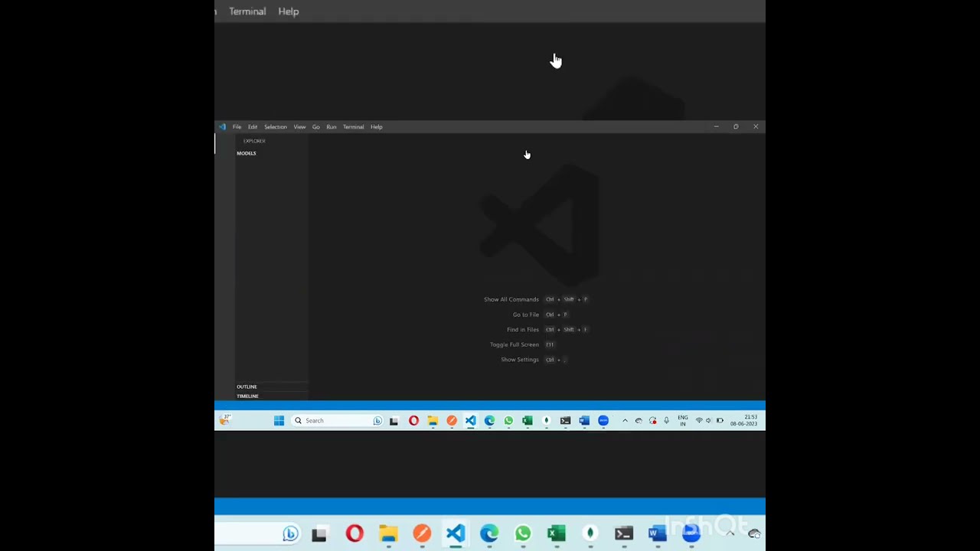Expand the OUTLINE section

(247, 386)
